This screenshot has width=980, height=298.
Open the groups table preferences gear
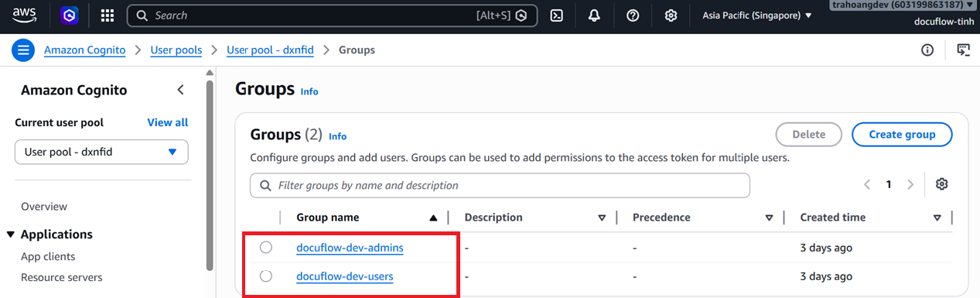(x=941, y=184)
